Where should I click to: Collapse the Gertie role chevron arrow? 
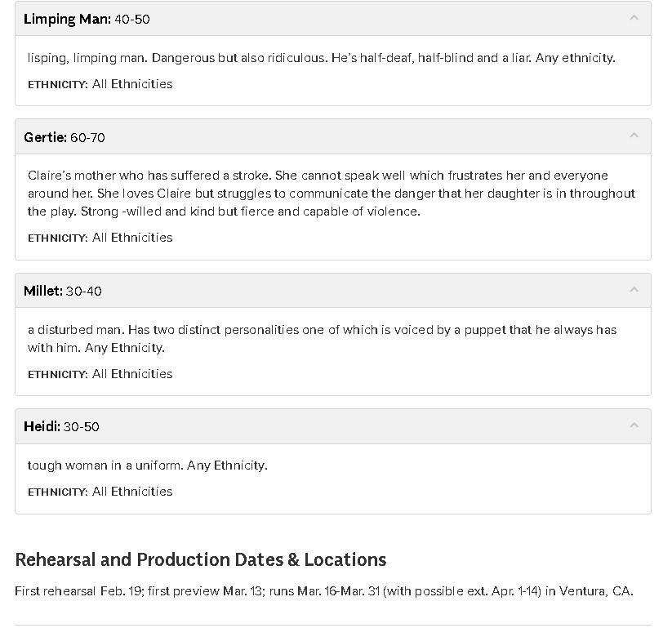634,136
